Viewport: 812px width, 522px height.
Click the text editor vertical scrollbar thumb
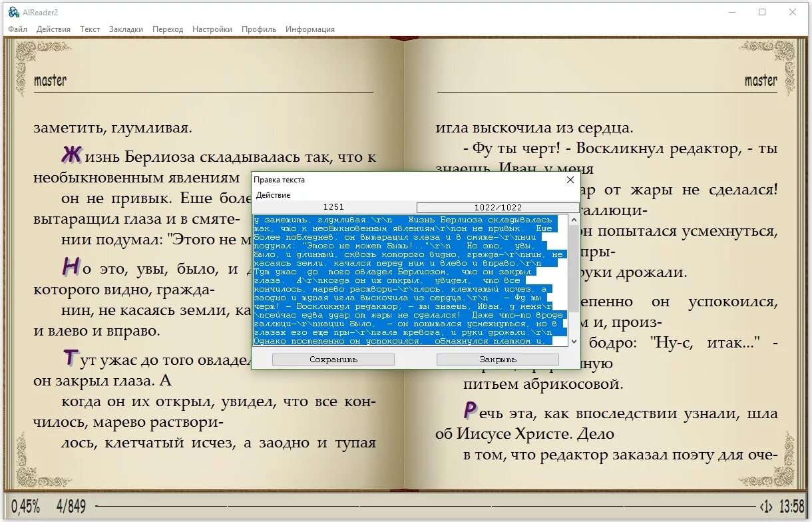click(x=574, y=268)
